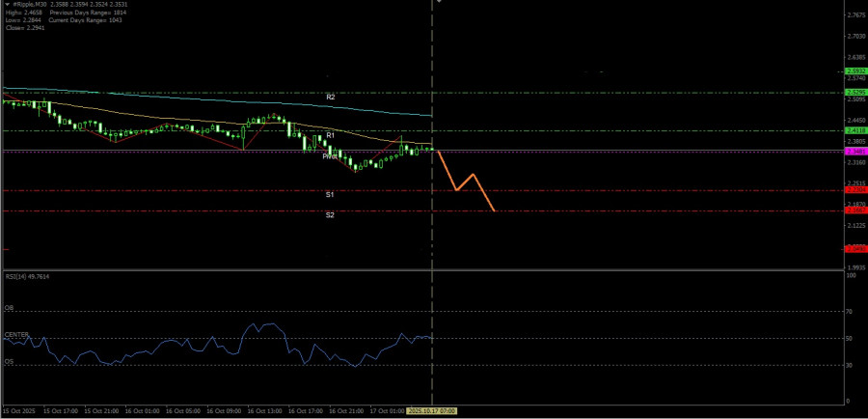Click the green 2.4118 price tag
The height and width of the screenshot is (419, 868).
854,130
